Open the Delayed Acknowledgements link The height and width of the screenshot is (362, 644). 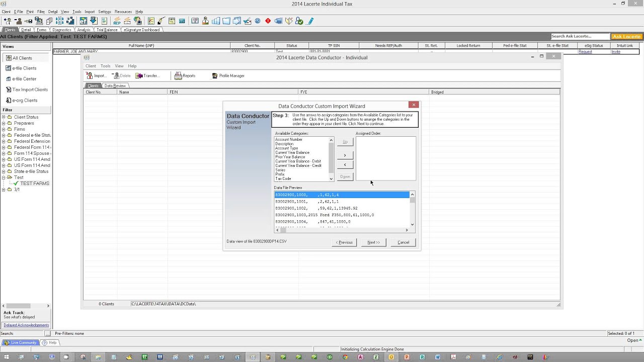26,325
